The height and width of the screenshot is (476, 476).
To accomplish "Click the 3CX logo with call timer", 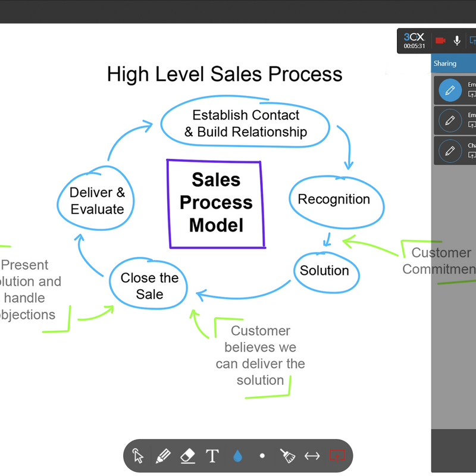I will 414,40.
